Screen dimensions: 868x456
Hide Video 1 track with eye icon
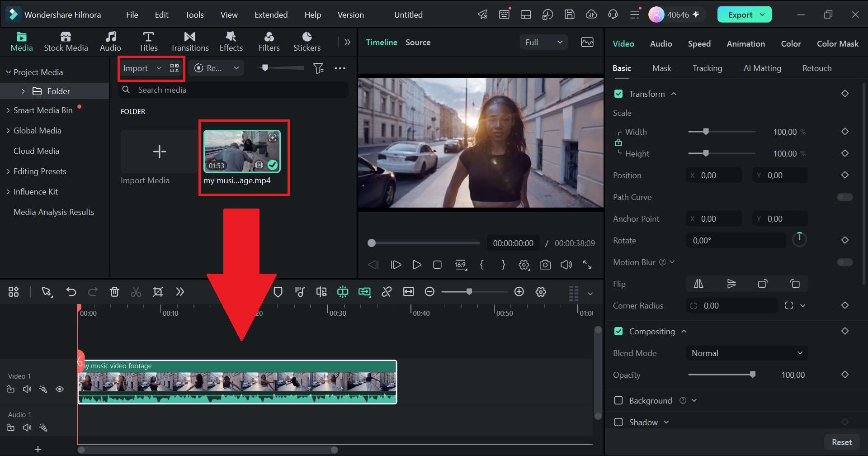(60, 389)
